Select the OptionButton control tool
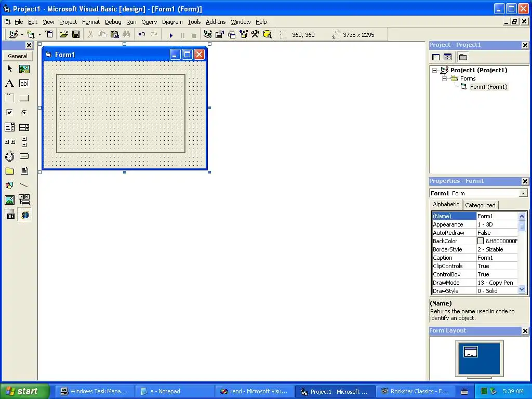Screen dimensions: 532x399 pyautogui.click(x=24, y=112)
